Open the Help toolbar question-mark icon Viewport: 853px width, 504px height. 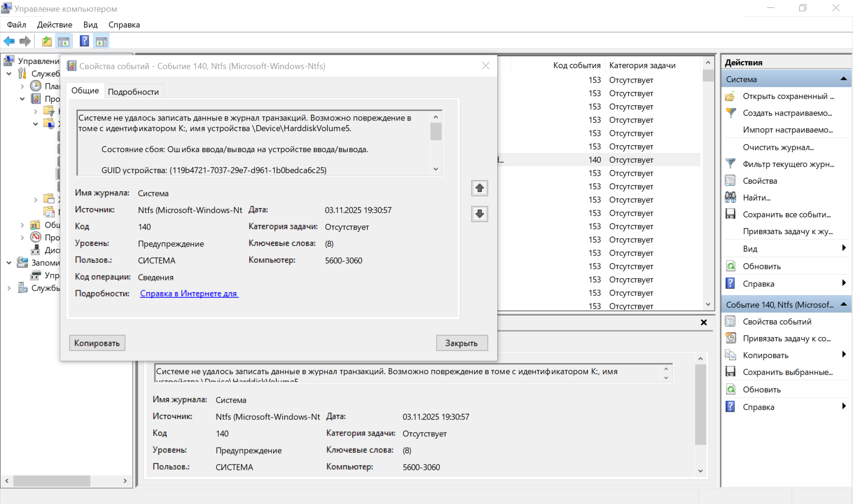[x=85, y=42]
